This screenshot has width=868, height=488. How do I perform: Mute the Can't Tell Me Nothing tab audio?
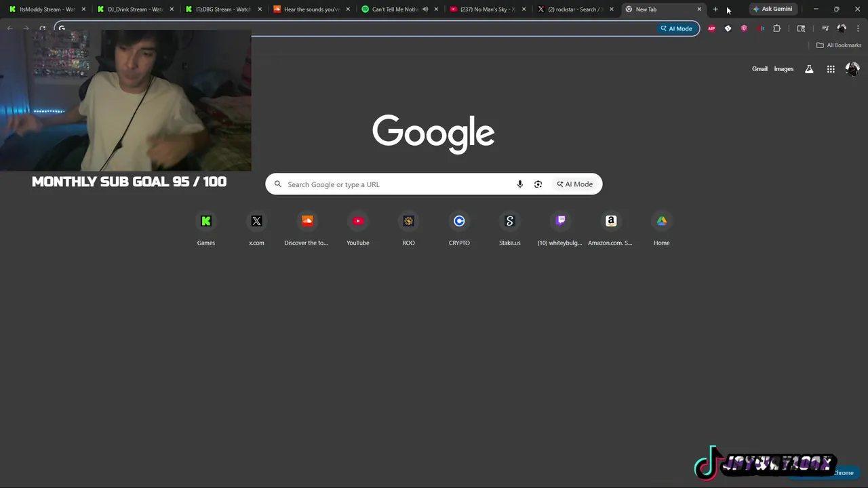coord(425,9)
